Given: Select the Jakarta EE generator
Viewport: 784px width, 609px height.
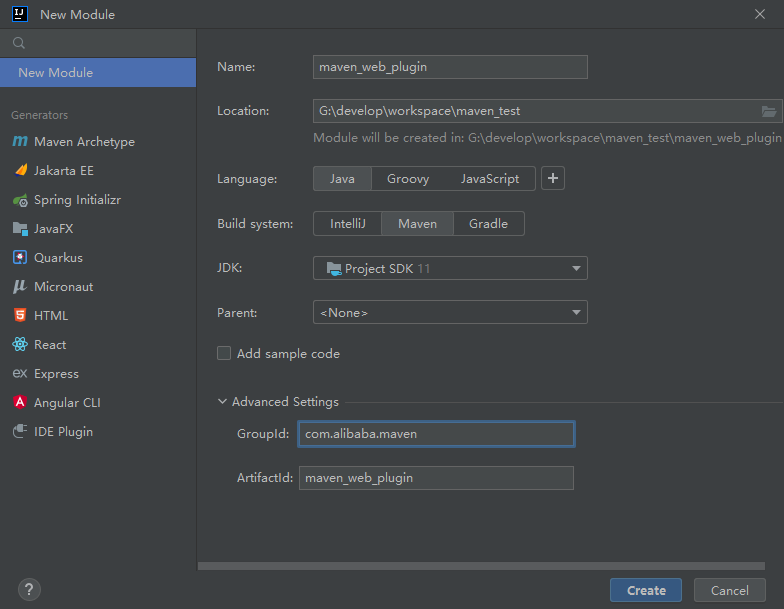Looking at the screenshot, I should pos(98,170).
